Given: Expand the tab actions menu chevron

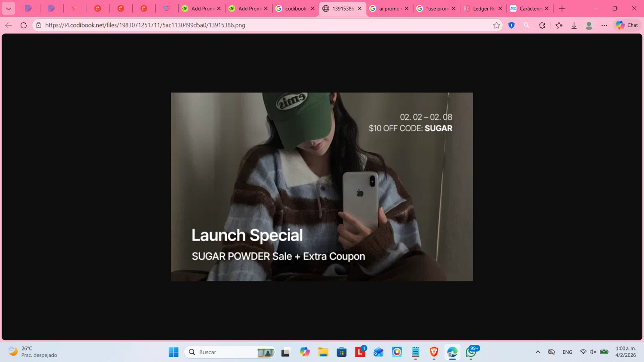Looking at the screenshot, I should click(9, 9).
